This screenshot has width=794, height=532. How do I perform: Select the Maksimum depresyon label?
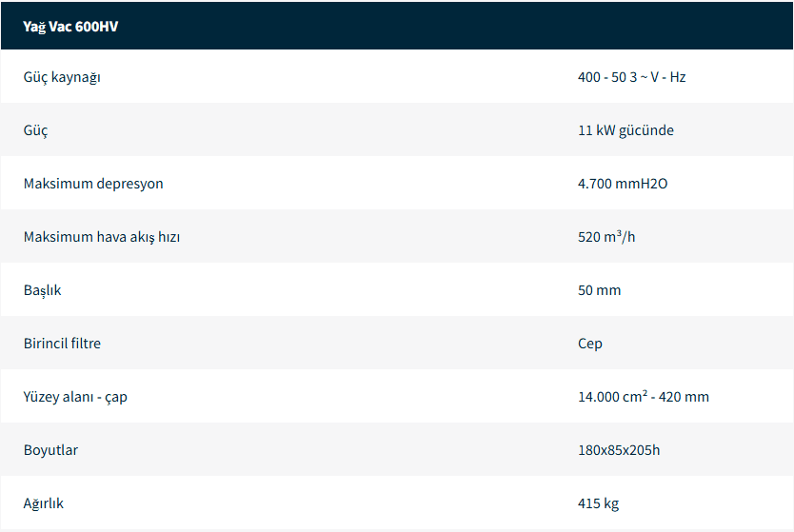(93, 184)
